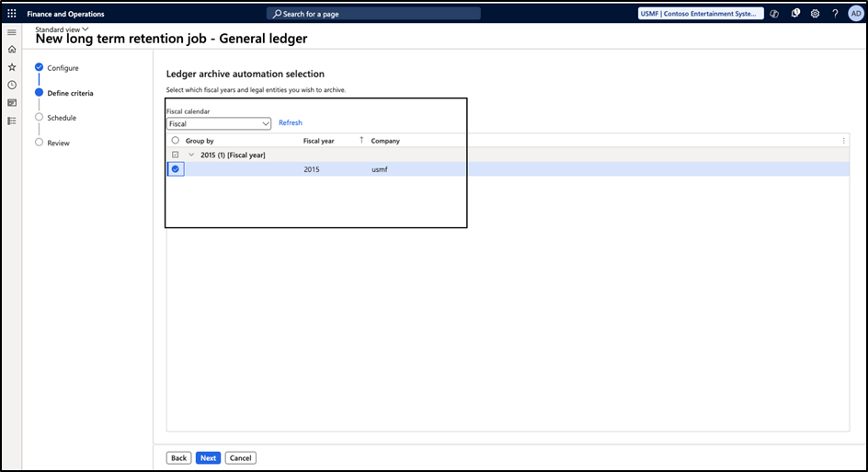Open Recent clock icon in sidebar
Image resolution: width=868 pixels, height=472 pixels.
[12, 85]
